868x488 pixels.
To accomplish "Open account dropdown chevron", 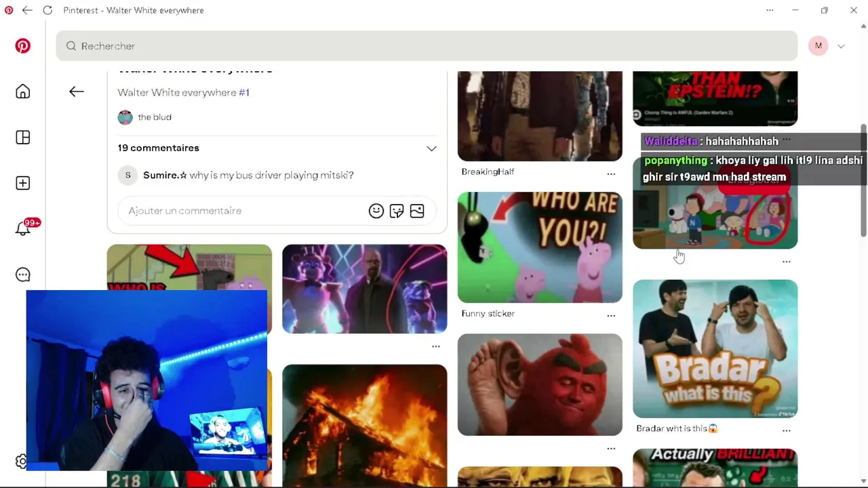I will click(841, 46).
